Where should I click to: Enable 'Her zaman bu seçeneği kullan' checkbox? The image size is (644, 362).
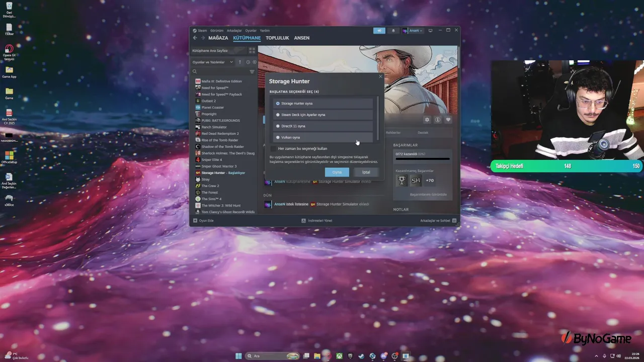tap(274, 149)
